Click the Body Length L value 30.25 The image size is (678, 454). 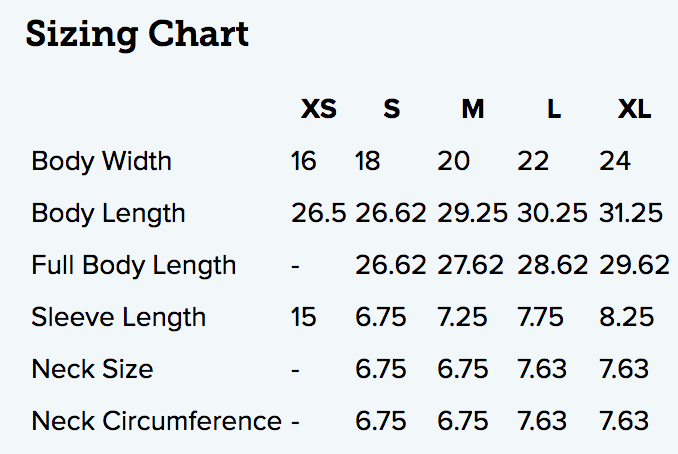point(553,213)
